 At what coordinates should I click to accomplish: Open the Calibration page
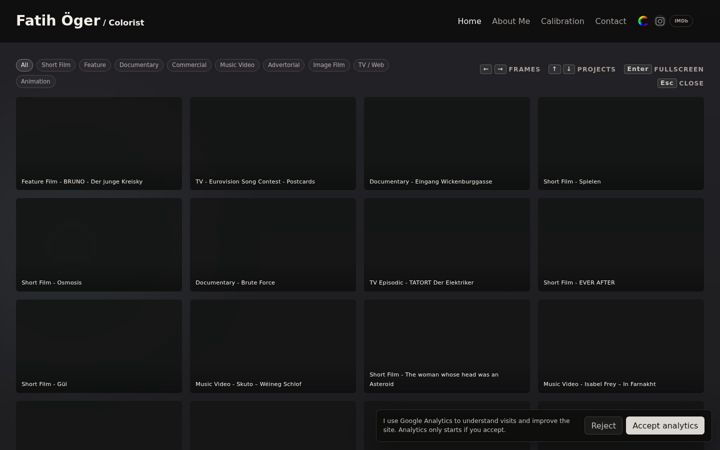tap(562, 21)
